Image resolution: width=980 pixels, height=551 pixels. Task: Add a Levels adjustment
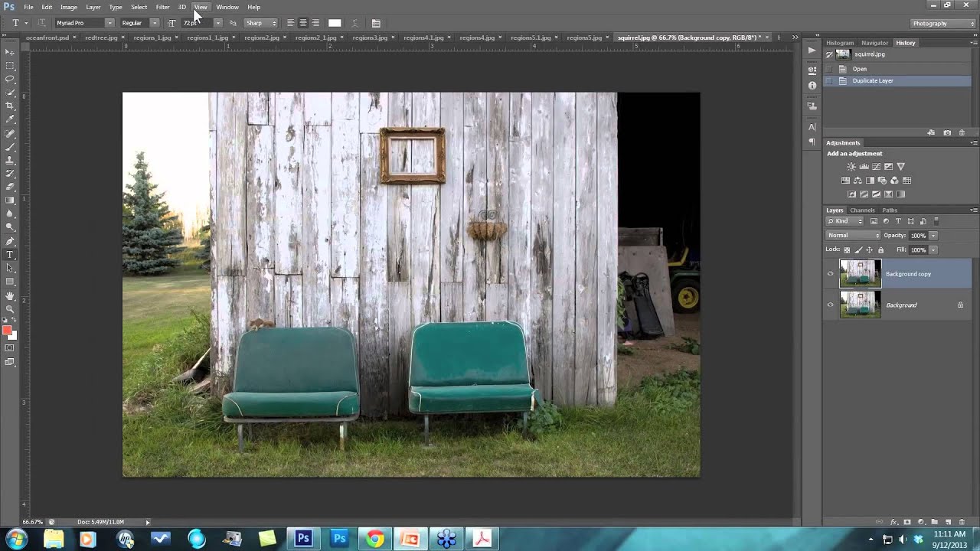pyautogui.click(x=864, y=167)
